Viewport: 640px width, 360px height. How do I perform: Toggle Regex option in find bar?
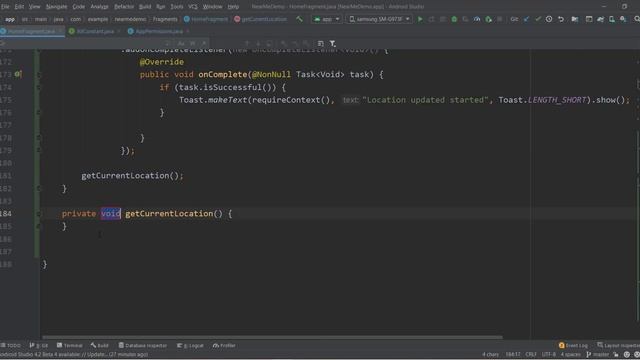click(x=204, y=43)
